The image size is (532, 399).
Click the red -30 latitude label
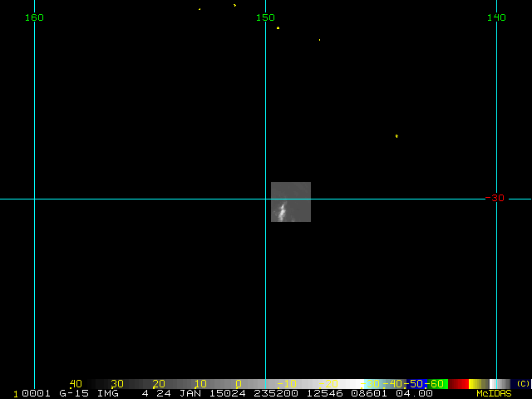tap(495, 198)
